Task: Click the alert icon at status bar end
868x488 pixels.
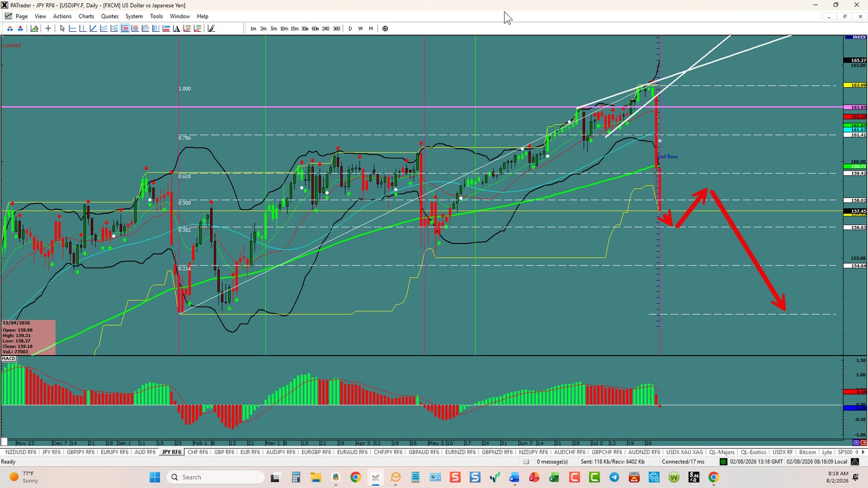Action: tap(855, 461)
